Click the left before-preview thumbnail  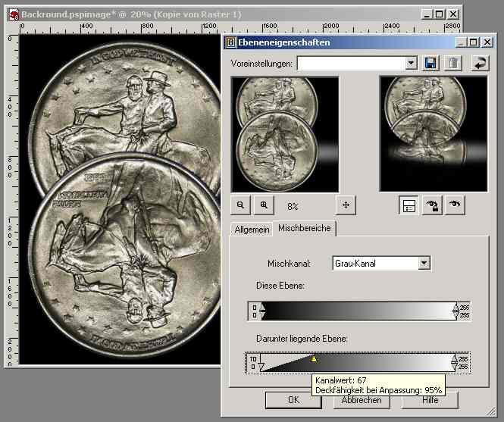pos(285,134)
